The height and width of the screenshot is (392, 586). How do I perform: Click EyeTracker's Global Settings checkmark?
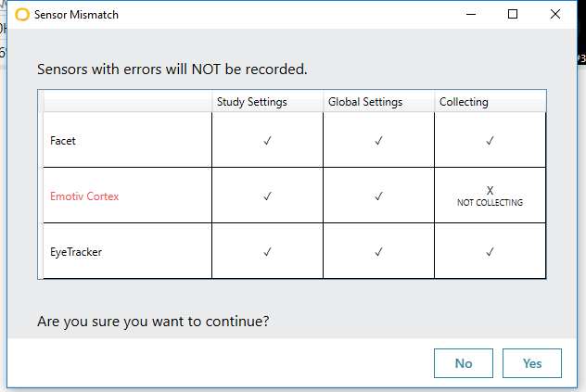(378, 252)
